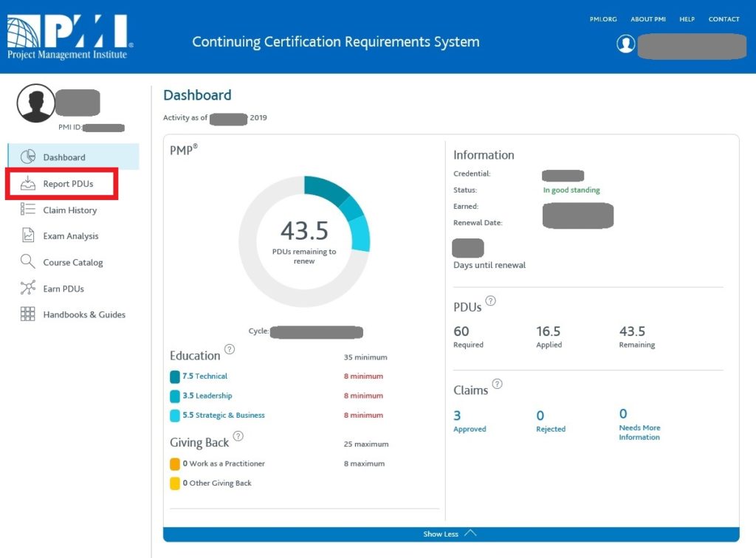Open the 5.5 Strategic & Business link
The image size is (756, 558).
tap(224, 415)
